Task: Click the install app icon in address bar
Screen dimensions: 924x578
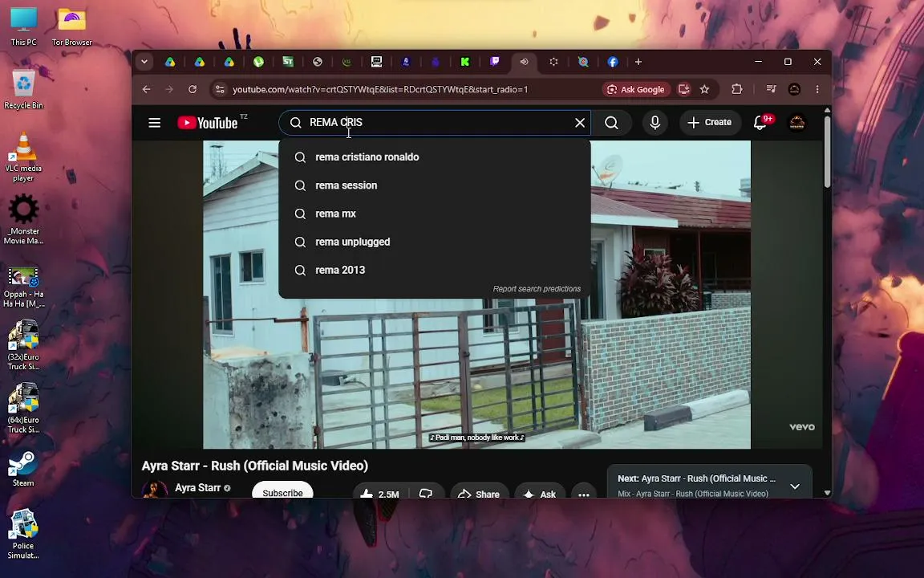Action: click(683, 89)
